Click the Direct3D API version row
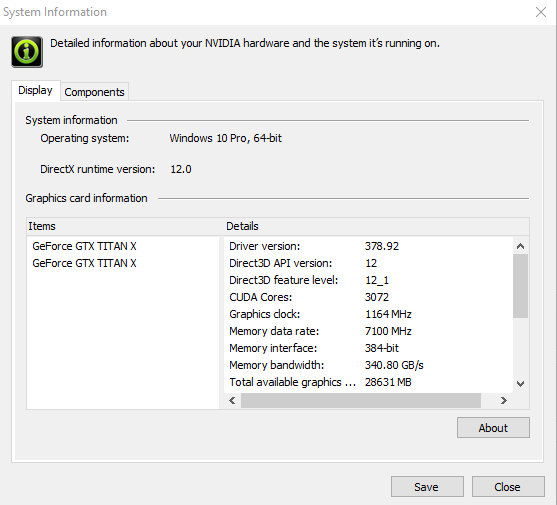Image resolution: width=557 pixels, height=505 pixels. click(x=368, y=263)
